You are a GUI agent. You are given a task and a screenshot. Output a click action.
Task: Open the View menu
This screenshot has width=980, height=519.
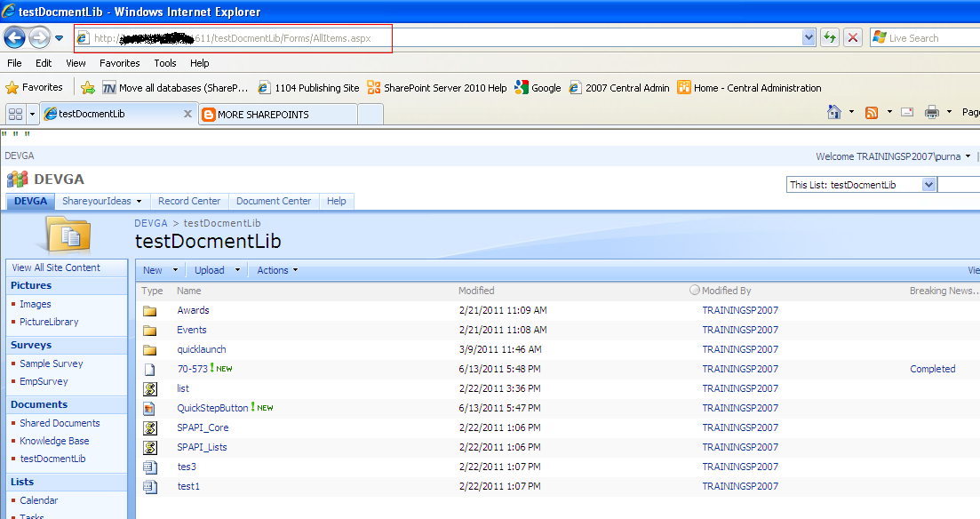tap(76, 63)
